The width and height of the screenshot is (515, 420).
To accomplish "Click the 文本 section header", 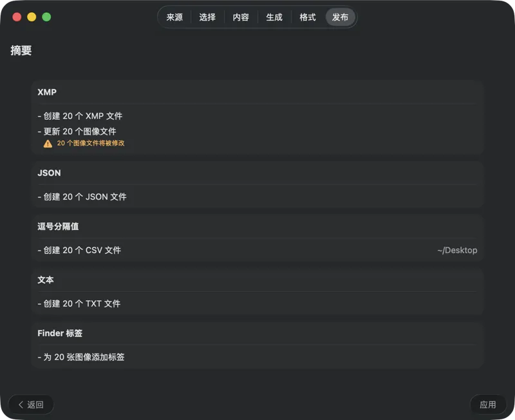I will point(47,280).
